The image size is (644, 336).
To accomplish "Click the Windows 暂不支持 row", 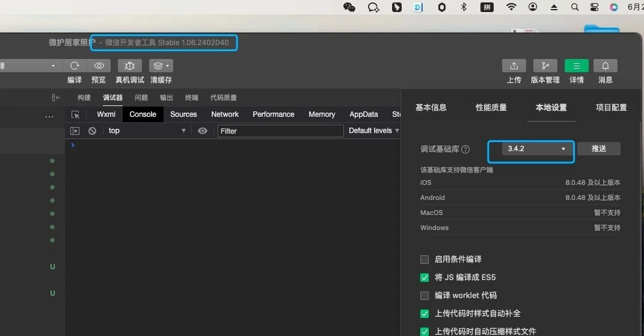I will 520,228.
